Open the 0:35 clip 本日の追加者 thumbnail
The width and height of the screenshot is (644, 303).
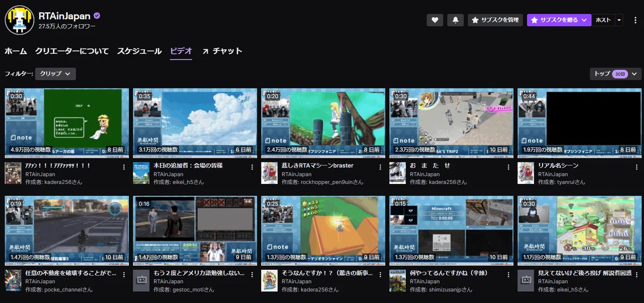[x=195, y=123]
